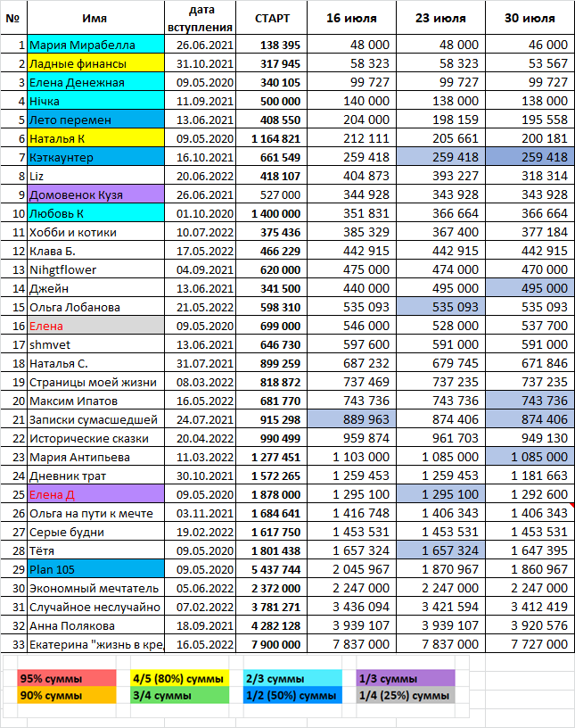Image resolution: width=575 pixels, height=728 pixels.
Task: Click the highlighted cell '1 657 324' under 23 июля
Action: tap(440, 550)
